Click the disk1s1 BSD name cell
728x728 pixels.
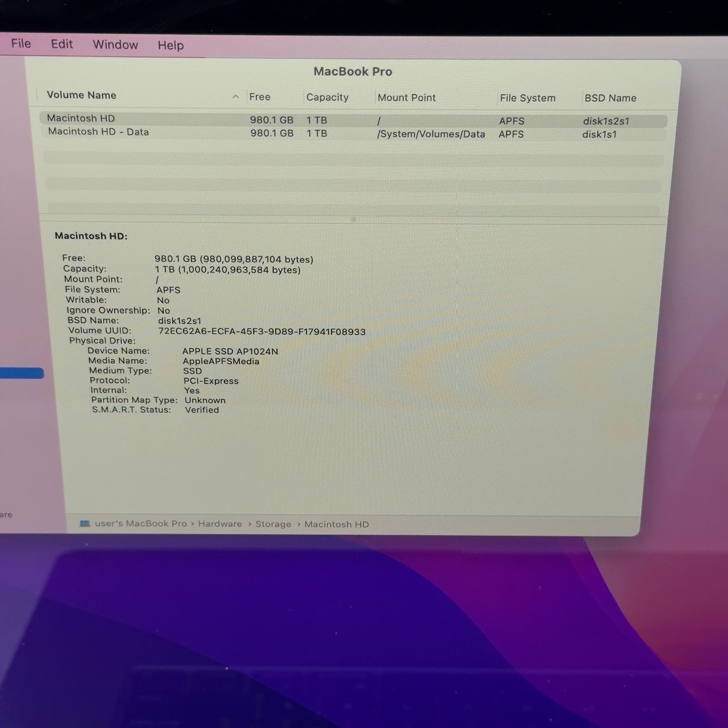click(x=600, y=135)
